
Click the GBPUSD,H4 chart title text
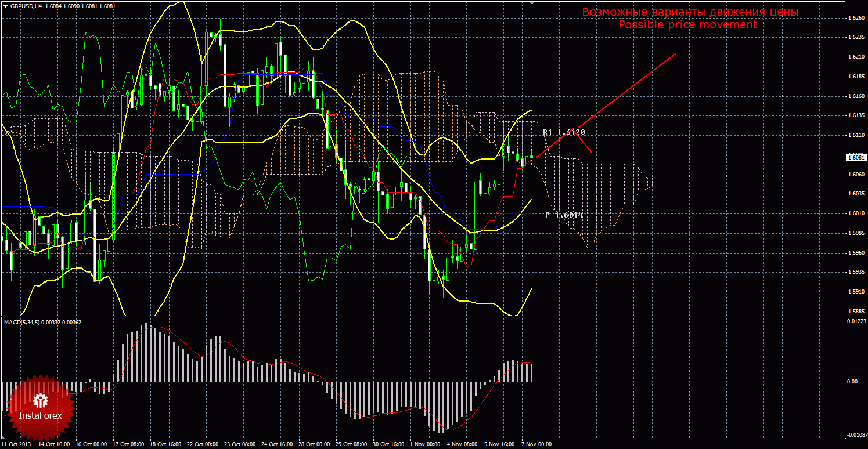click(26, 6)
